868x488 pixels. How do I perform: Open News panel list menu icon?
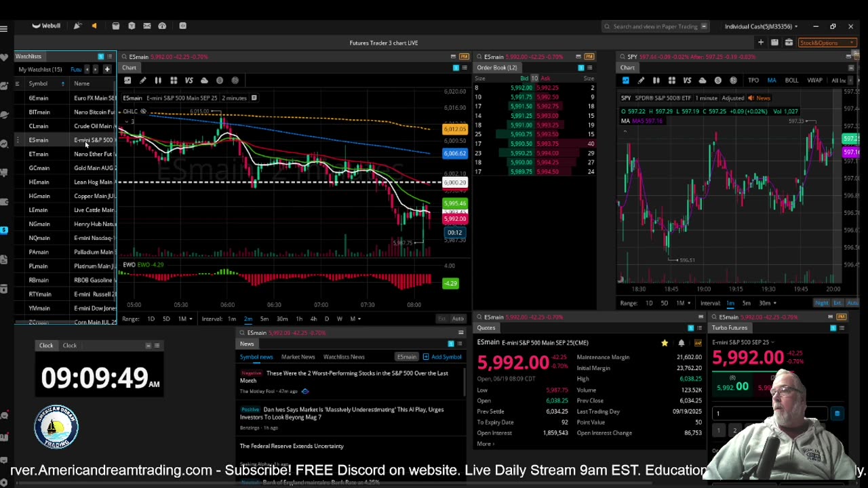(459, 344)
